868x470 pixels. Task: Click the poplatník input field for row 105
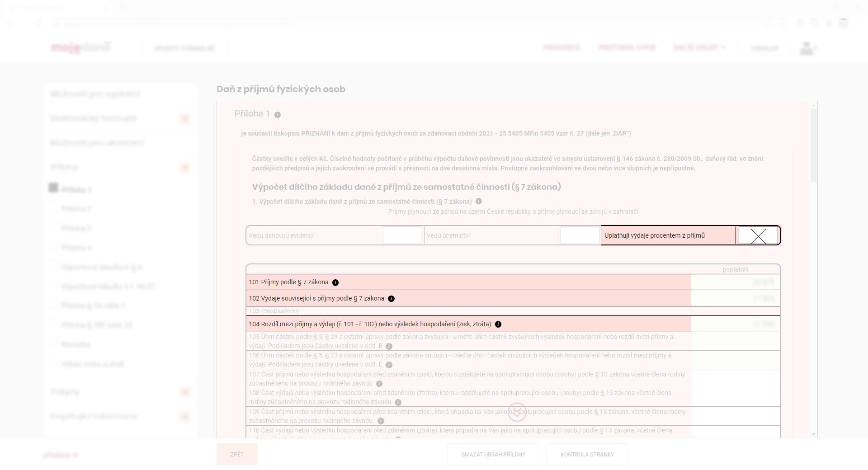[736, 341]
